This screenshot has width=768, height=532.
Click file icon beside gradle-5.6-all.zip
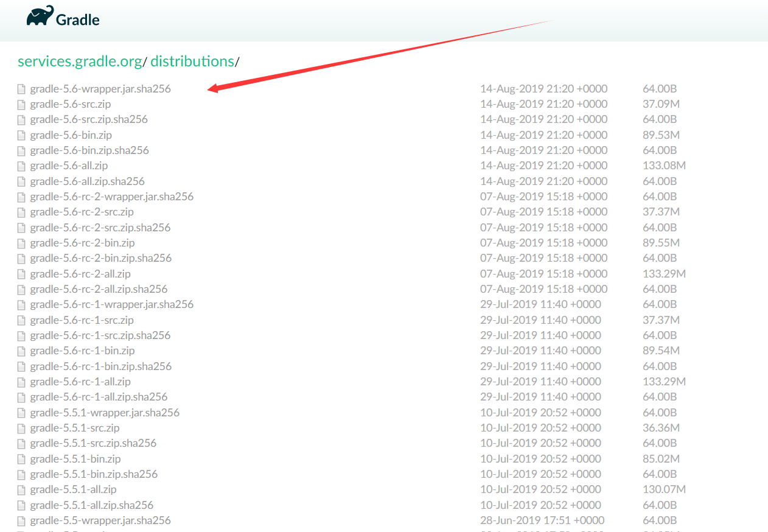21,166
